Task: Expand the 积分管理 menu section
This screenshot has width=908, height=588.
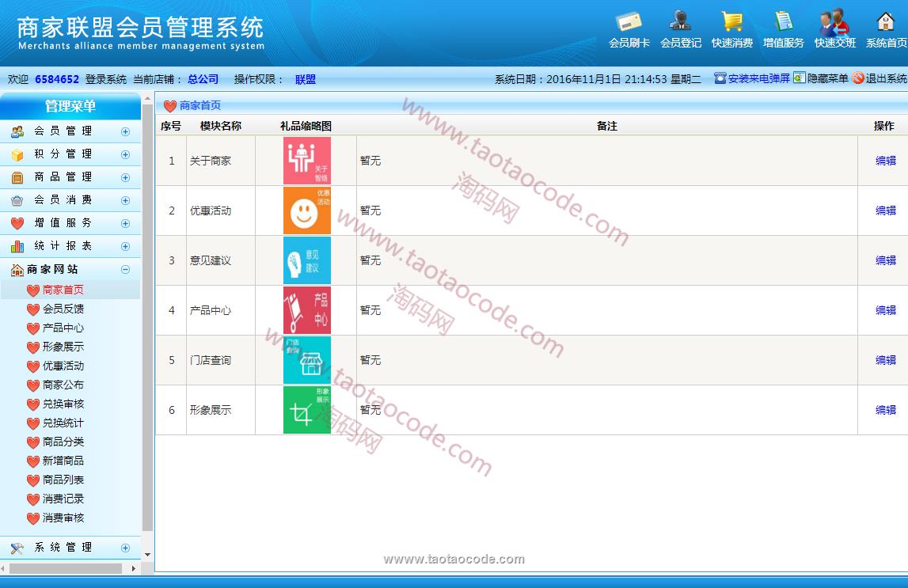Action: click(125, 154)
